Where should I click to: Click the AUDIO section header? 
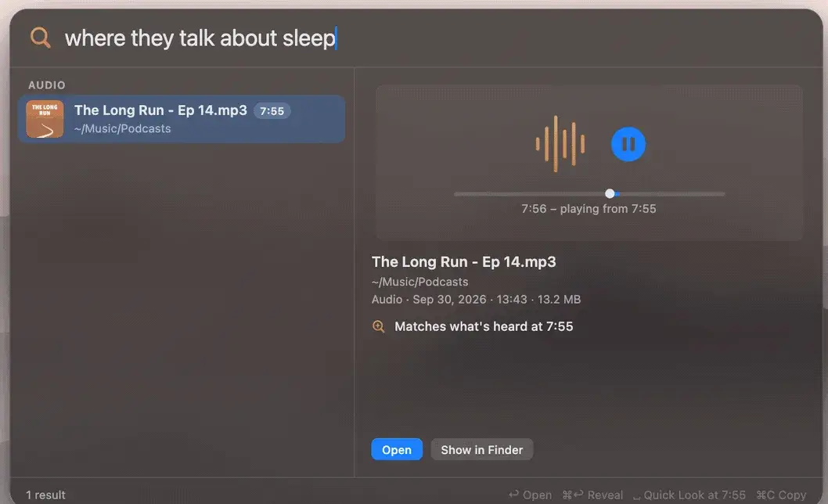coord(47,85)
